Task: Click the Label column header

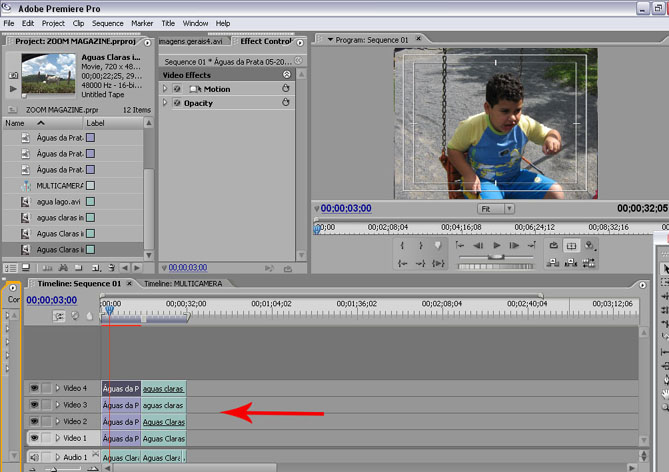Action: 95,123
